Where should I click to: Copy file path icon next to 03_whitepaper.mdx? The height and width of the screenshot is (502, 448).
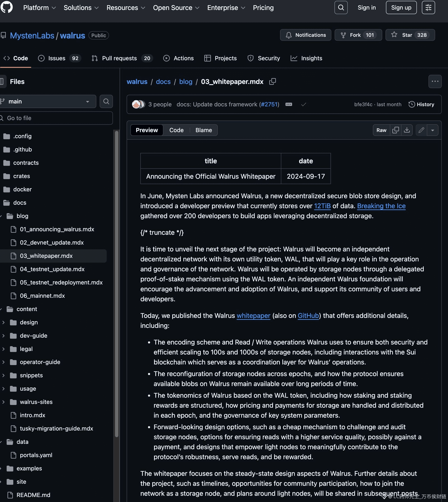pyautogui.click(x=273, y=81)
